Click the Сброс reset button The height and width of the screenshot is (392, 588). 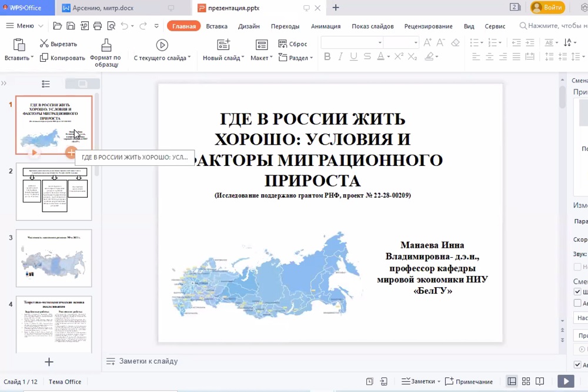point(293,44)
